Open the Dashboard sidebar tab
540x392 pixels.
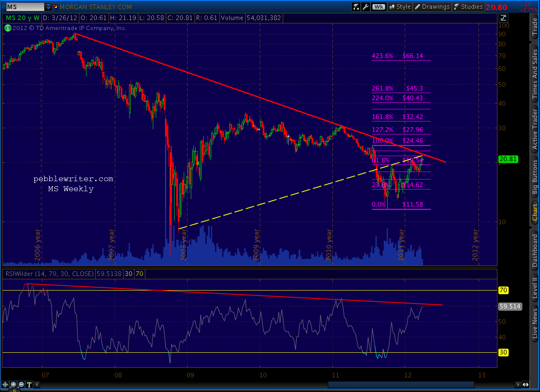coord(535,250)
